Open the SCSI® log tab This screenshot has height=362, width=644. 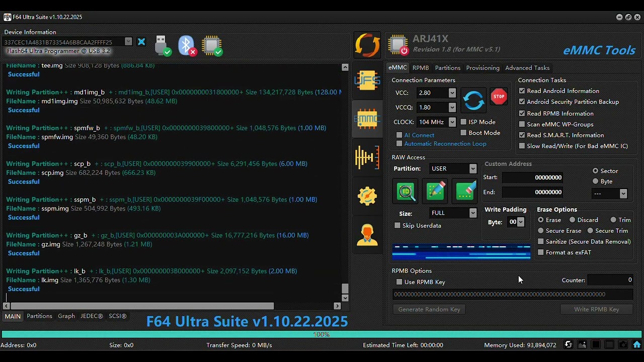pos(118,316)
